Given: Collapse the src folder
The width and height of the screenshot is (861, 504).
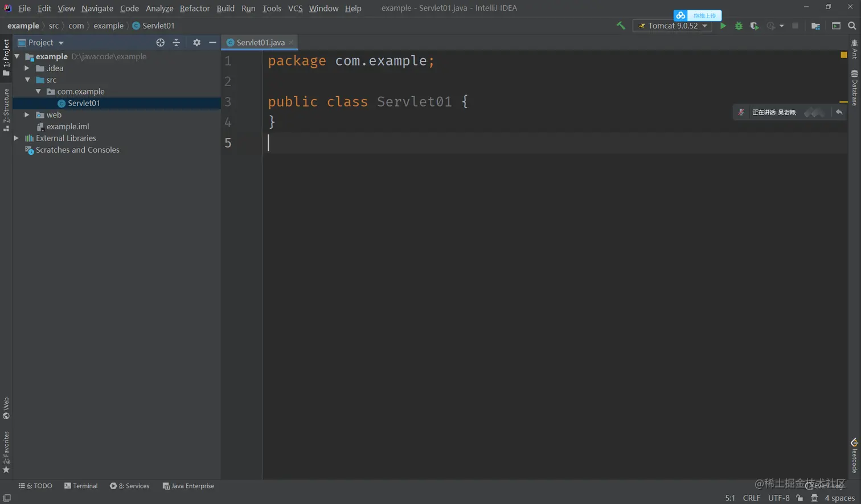Looking at the screenshot, I should [x=27, y=80].
